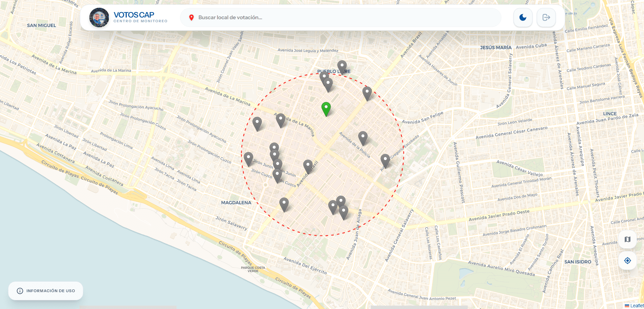This screenshot has width=644, height=309.
Task: Click the Jirón León Velarde label
Action: pyautogui.click(x=515, y=122)
